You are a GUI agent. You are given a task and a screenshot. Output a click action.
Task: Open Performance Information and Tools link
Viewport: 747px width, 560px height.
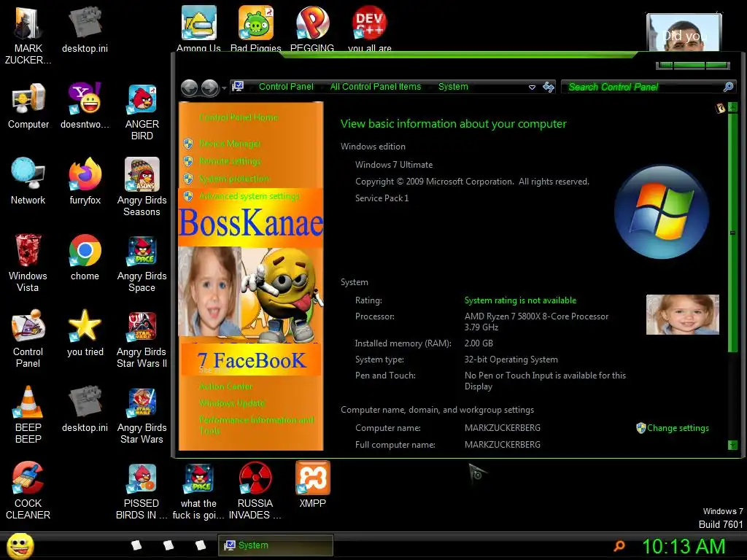click(x=256, y=425)
